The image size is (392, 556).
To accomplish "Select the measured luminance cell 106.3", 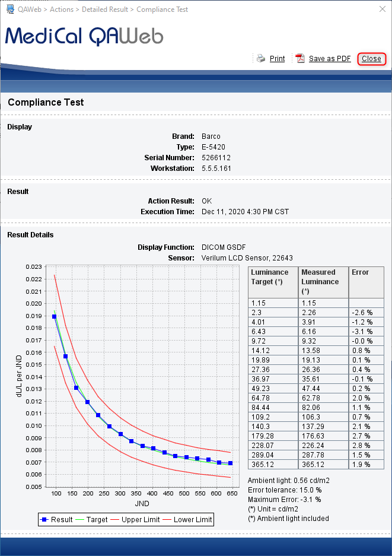I will [324, 417].
